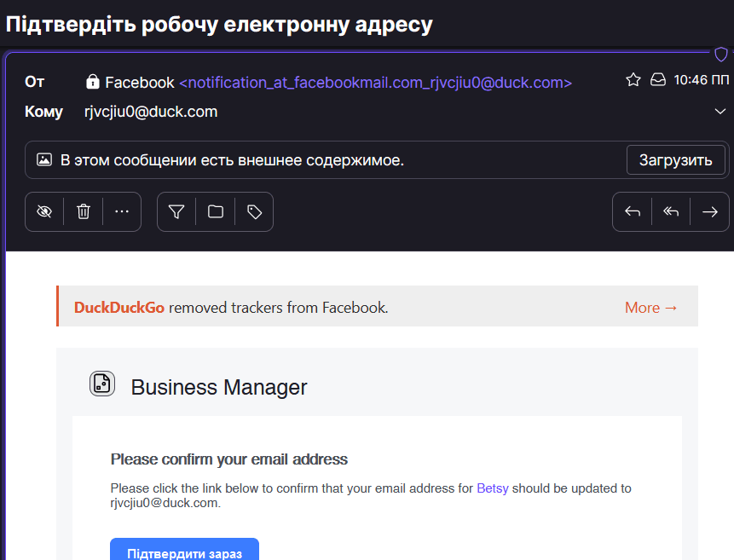734x560 pixels.
Task: Click the Загрузить button
Action: (x=675, y=160)
